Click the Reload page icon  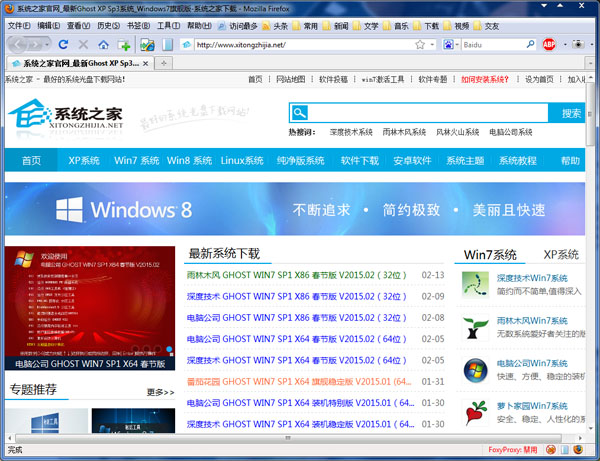pyautogui.click(x=63, y=45)
